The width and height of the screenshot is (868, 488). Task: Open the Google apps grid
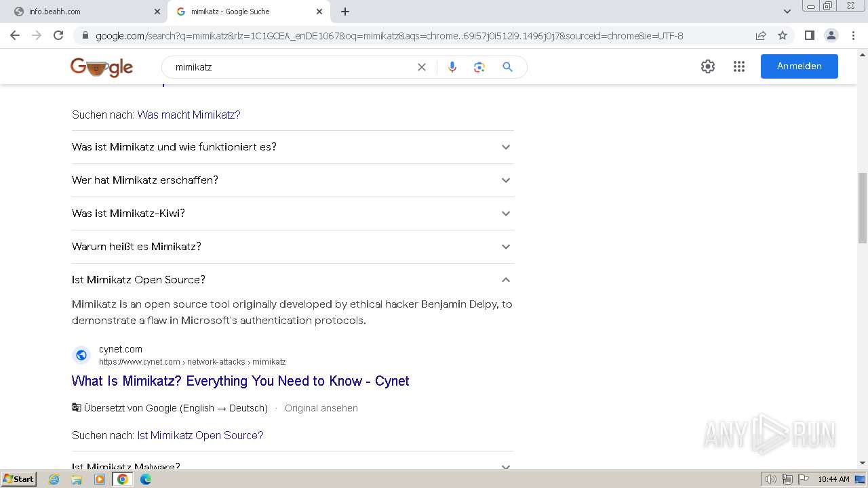(x=739, y=66)
